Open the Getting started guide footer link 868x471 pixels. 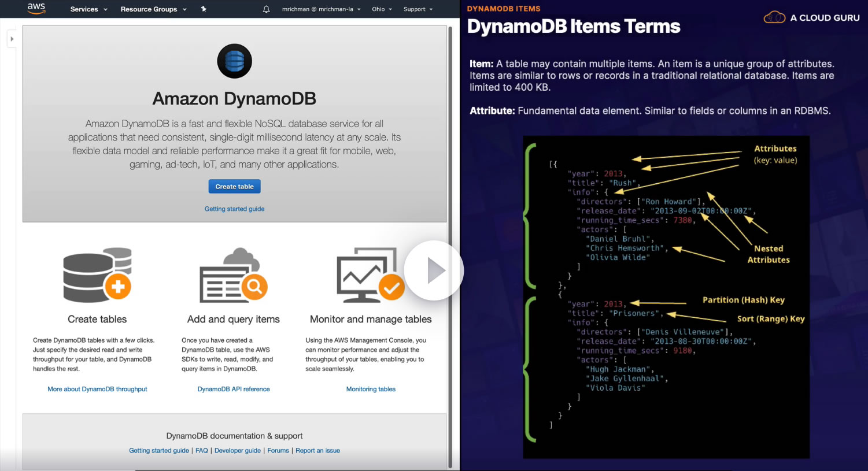tap(159, 451)
